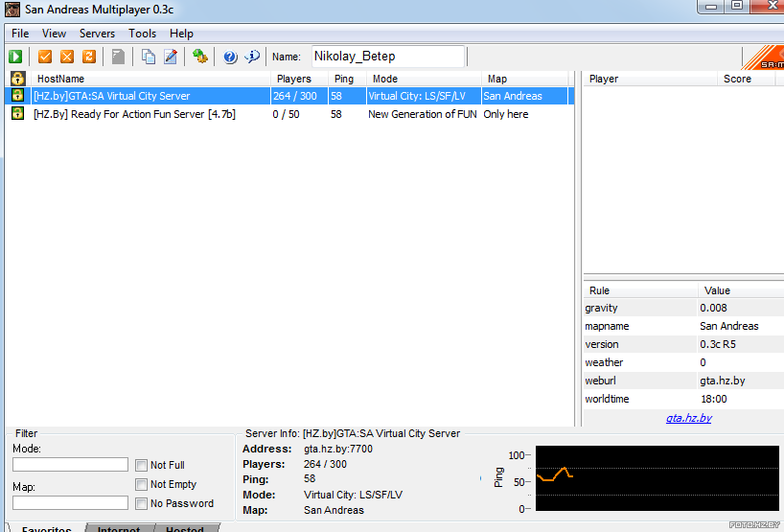The height and width of the screenshot is (532, 784).
Task: Click lock icon of Ready For Action row
Action: (18, 113)
